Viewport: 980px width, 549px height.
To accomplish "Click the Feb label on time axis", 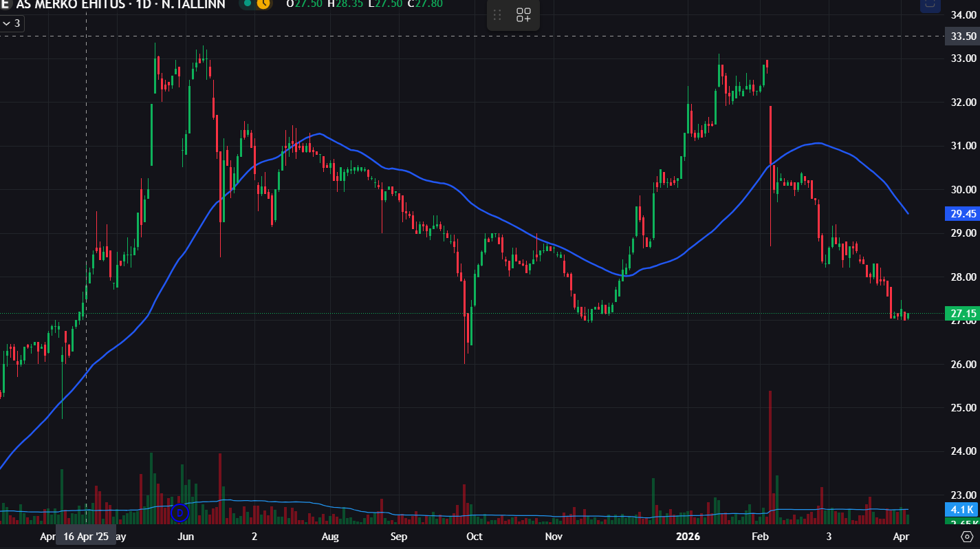I will click(x=760, y=537).
